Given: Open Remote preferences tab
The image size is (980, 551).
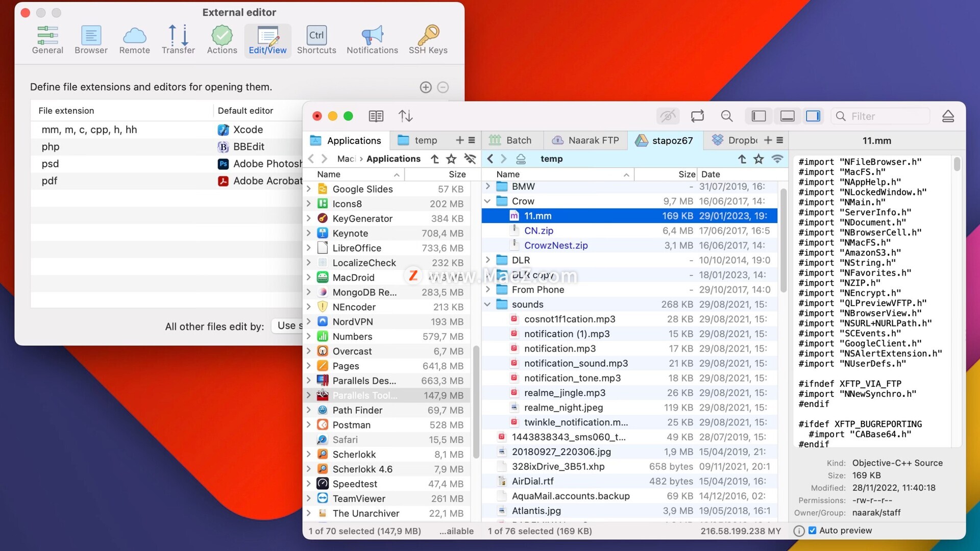Looking at the screenshot, I should point(134,40).
